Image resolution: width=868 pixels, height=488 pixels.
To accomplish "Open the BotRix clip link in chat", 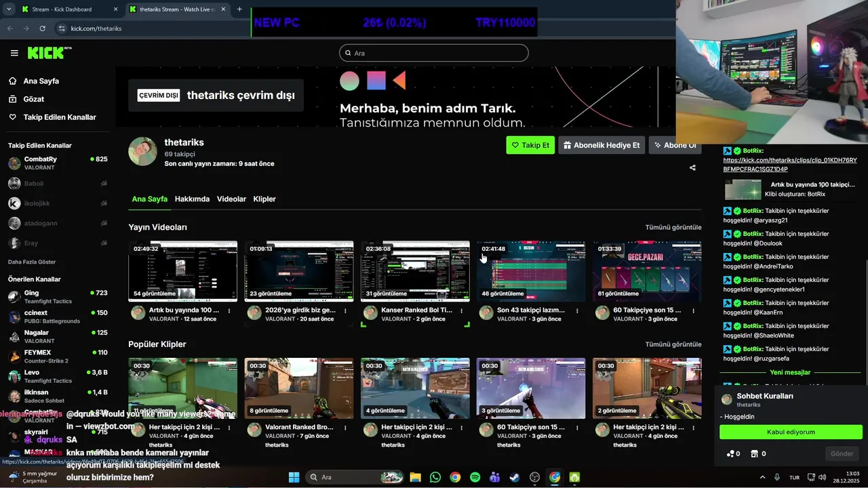I will 790,165.
